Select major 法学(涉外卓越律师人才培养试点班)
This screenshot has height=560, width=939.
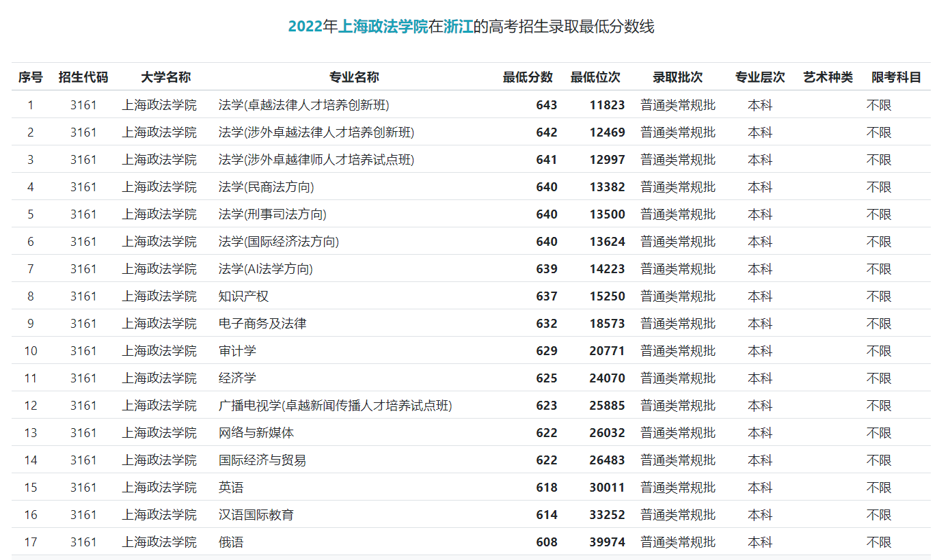click(316, 160)
